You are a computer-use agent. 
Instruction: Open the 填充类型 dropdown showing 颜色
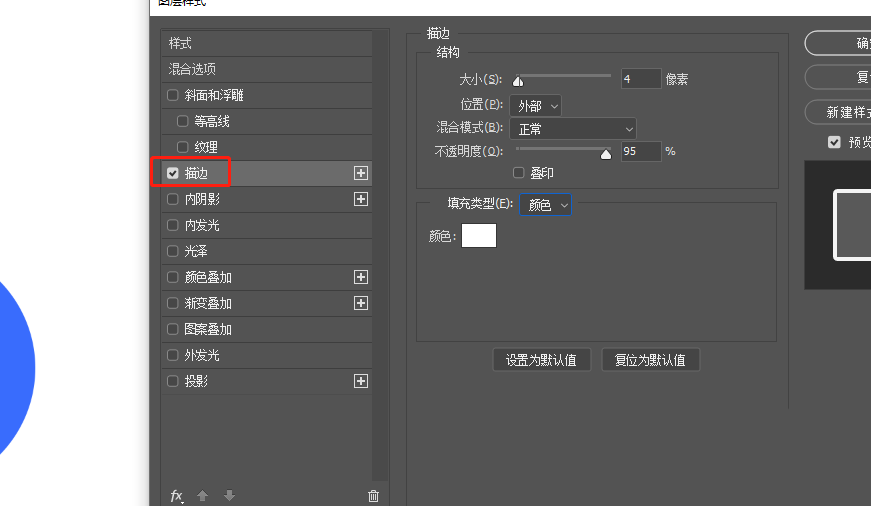coord(545,204)
